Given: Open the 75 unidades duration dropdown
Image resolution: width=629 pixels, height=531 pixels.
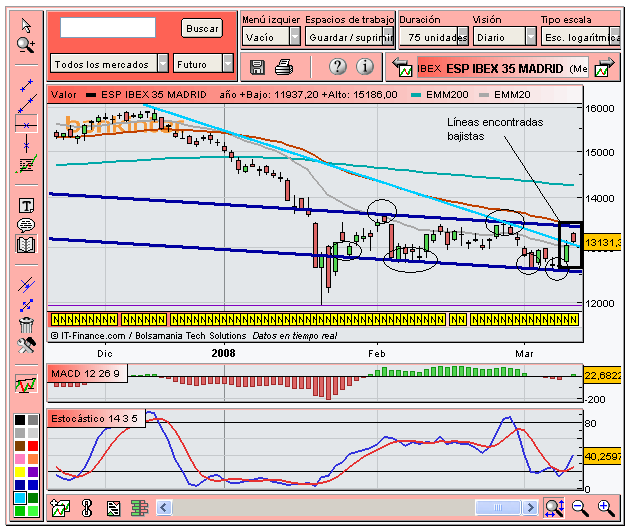Looking at the screenshot, I should tap(434, 37).
